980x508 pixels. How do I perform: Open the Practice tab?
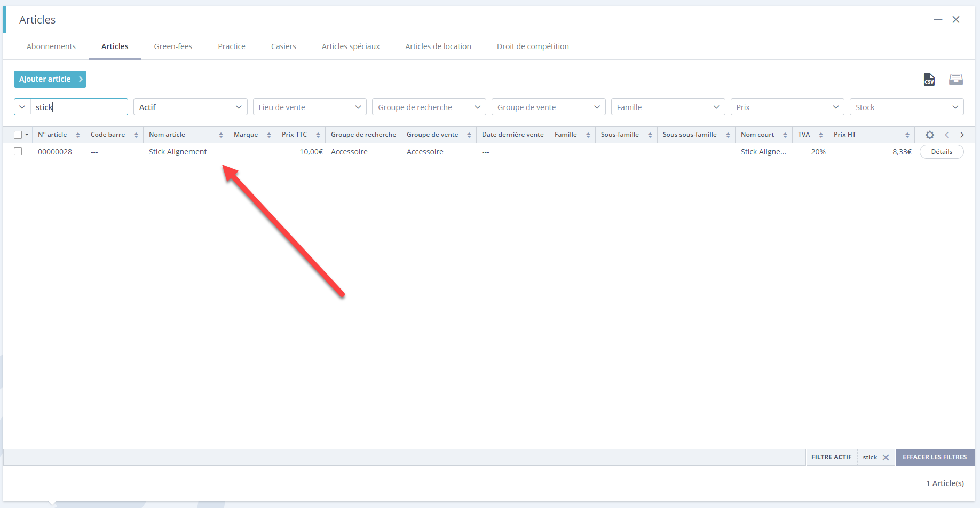(232, 46)
